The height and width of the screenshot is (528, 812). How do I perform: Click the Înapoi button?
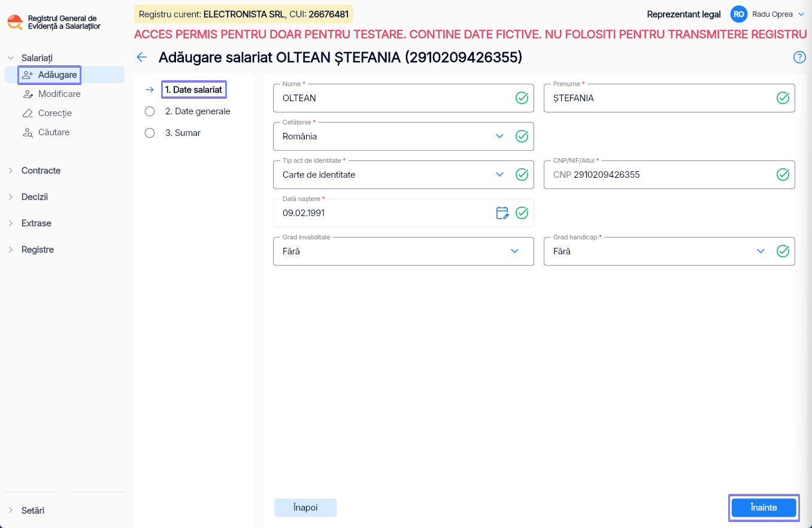[305, 508]
